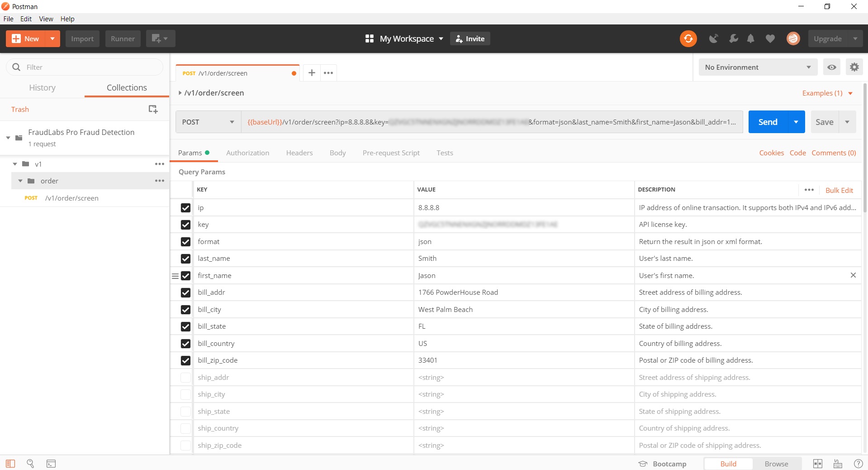
Task: Delete the first_name parameter row
Action: pyautogui.click(x=853, y=275)
